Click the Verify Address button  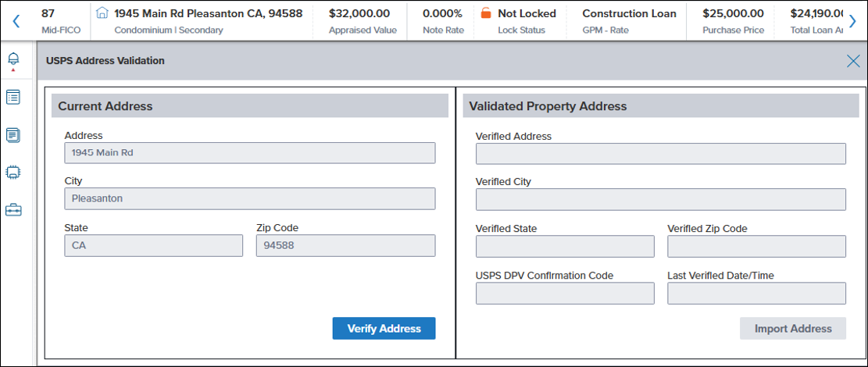384,328
